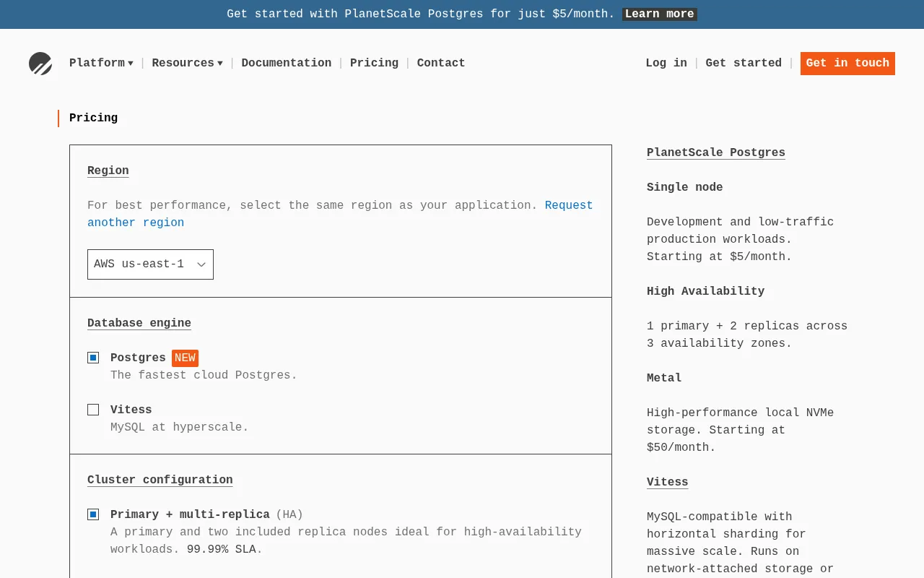Screen dimensions: 924x578
Task: Click the Region section heading
Action: (x=108, y=171)
